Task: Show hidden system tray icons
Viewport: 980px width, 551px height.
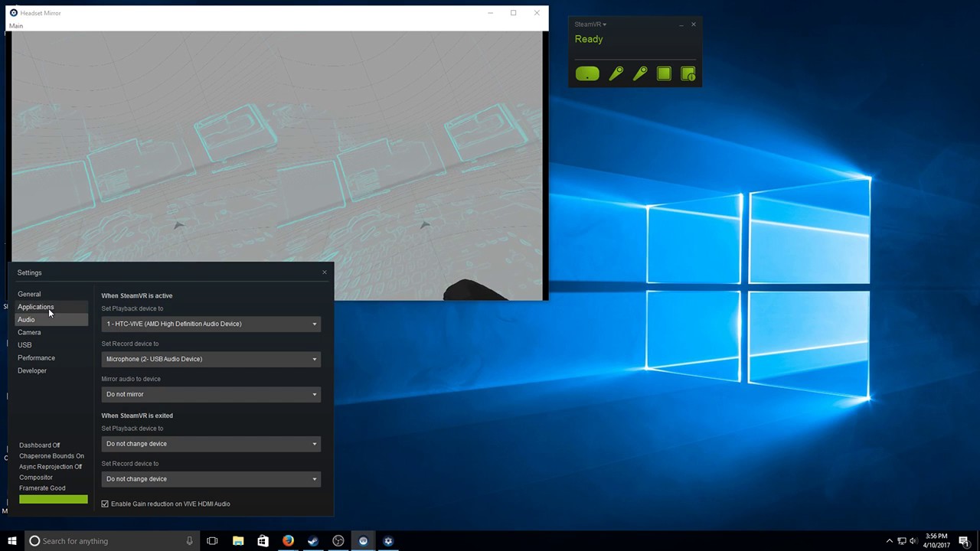Action: click(x=889, y=541)
